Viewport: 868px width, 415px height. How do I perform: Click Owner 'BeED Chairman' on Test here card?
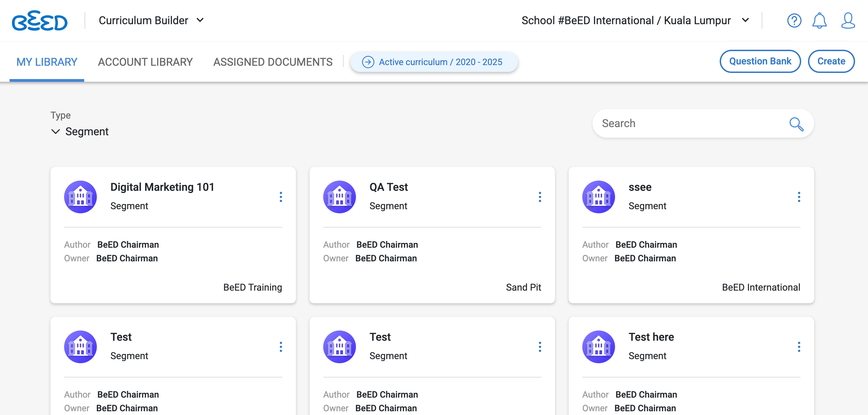click(645, 408)
